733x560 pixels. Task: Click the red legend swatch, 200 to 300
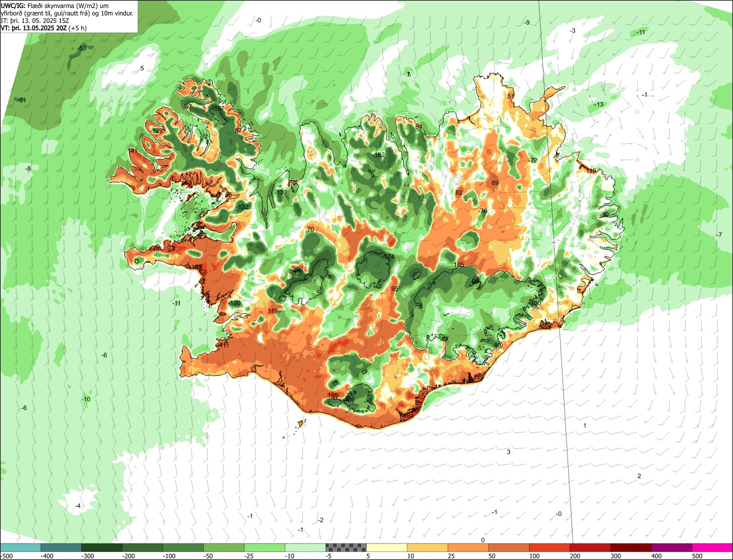(590, 547)
